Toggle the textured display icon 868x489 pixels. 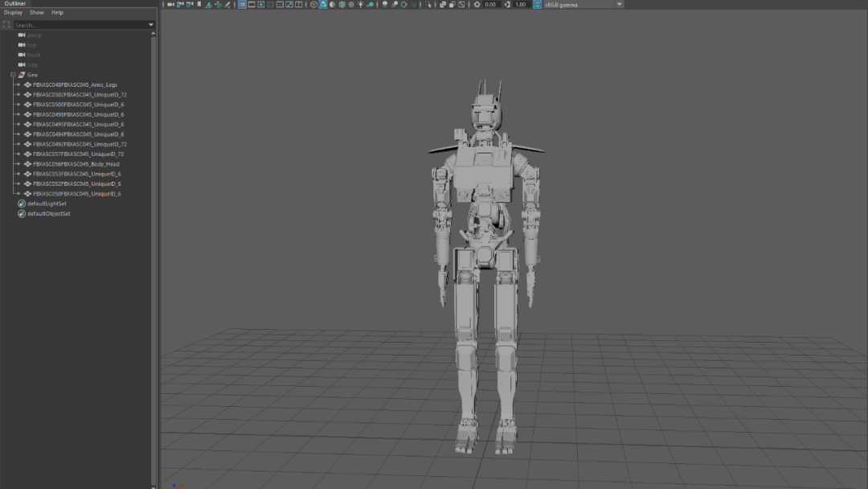tap(350, 5)
